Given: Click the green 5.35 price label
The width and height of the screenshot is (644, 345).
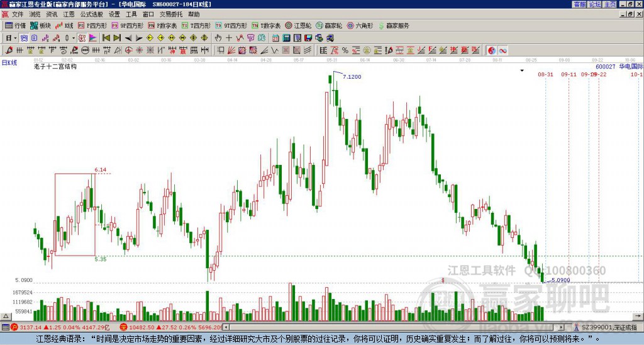Looking at the screenshot, I should pyautogui.click(x=100, y=259).
